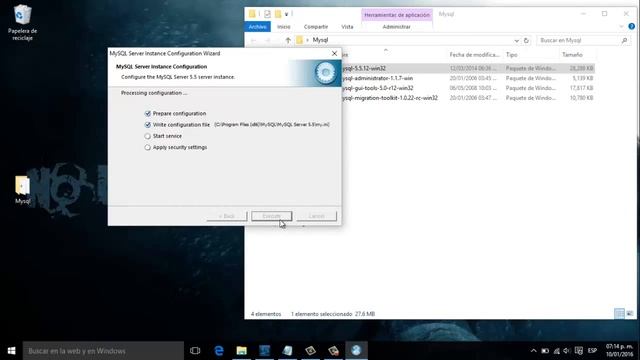Image resolution: width=640 pixels, height=360 pixels.
Task: Click the properties icon in Explorer title bar
Action: tap(267, 14)
